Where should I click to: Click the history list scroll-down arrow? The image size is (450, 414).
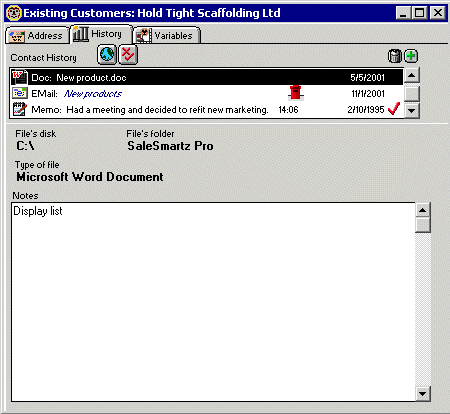pos(412,110)
